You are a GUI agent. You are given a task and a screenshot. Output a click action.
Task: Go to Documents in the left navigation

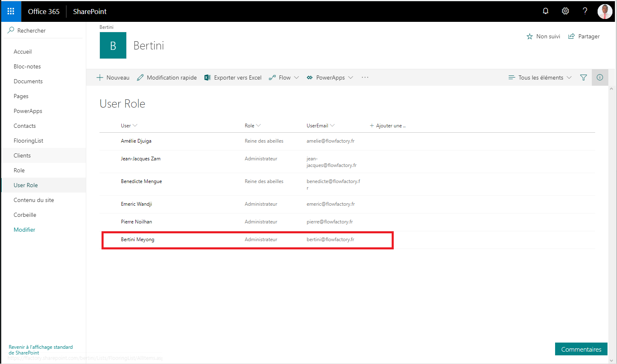tap(28, 81)
